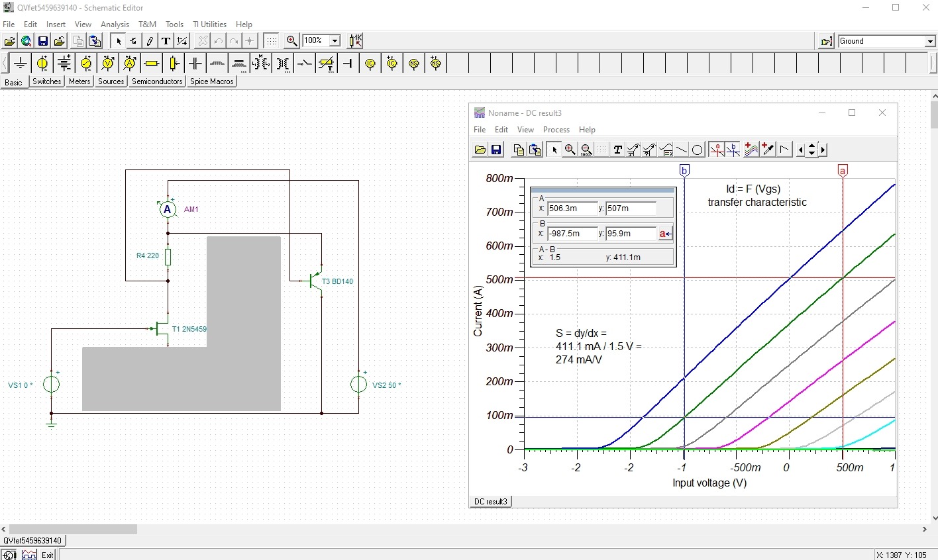This screenshot has height=560, width=938.
Task: Click the color picker eyedropper tool
Action: [768, 150]
